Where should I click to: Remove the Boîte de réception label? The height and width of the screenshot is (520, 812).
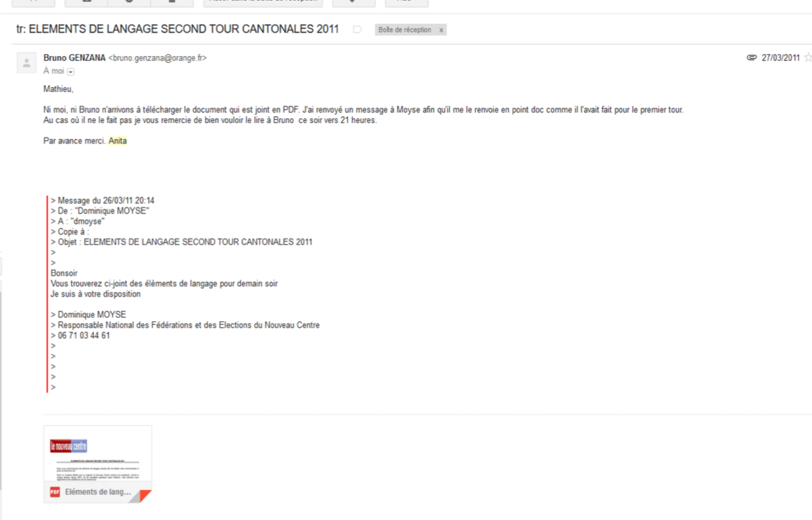(x=441, y=30)
